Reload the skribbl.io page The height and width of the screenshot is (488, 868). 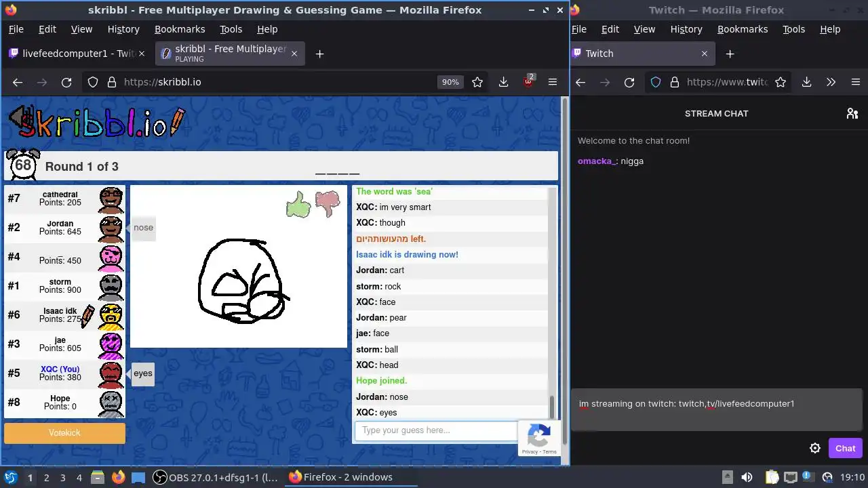(66, 82)
